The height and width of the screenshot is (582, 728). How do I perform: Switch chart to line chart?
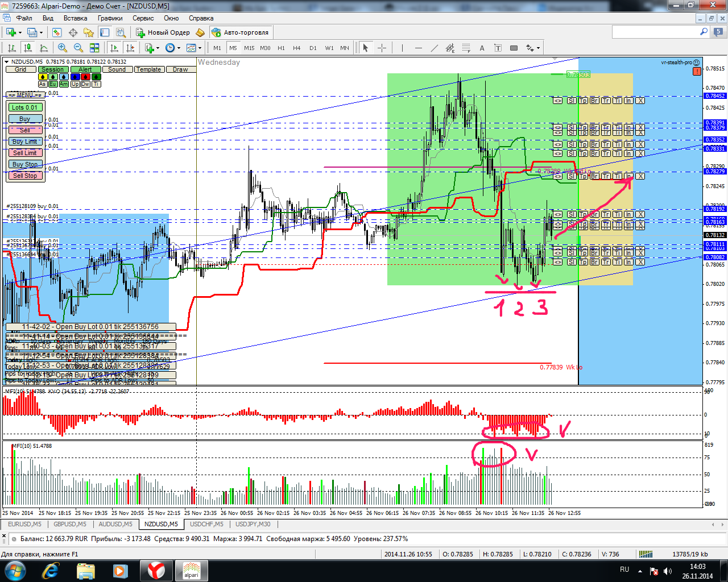point(43,48)
